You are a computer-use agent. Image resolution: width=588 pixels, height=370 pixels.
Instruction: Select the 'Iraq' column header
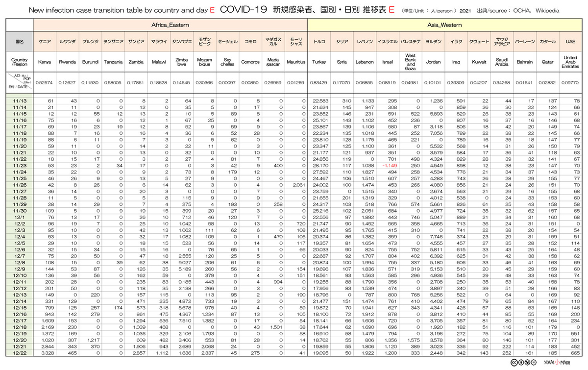456,62
